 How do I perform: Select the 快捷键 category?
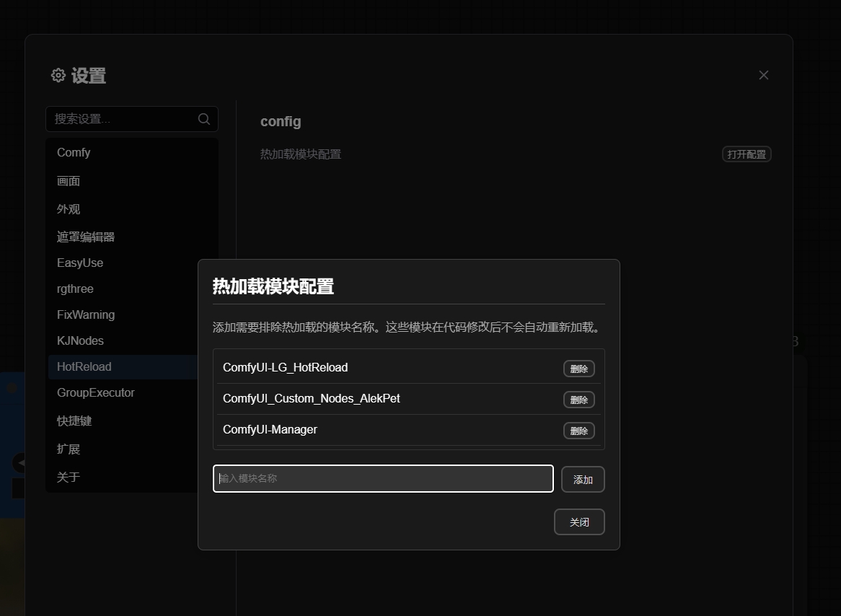point(123,421)
